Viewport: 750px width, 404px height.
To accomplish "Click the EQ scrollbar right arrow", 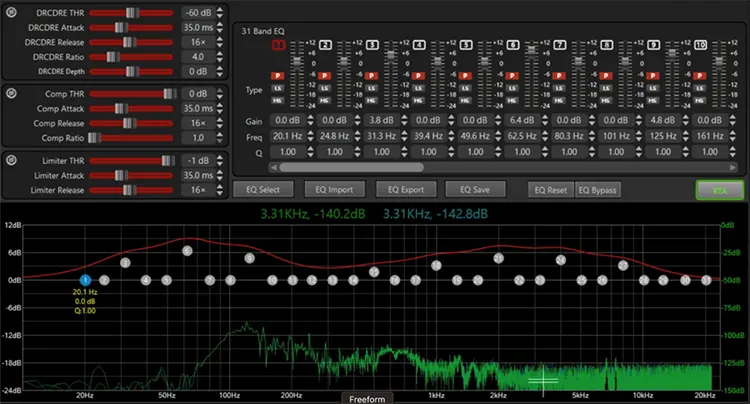I will (x=733, y=167).
